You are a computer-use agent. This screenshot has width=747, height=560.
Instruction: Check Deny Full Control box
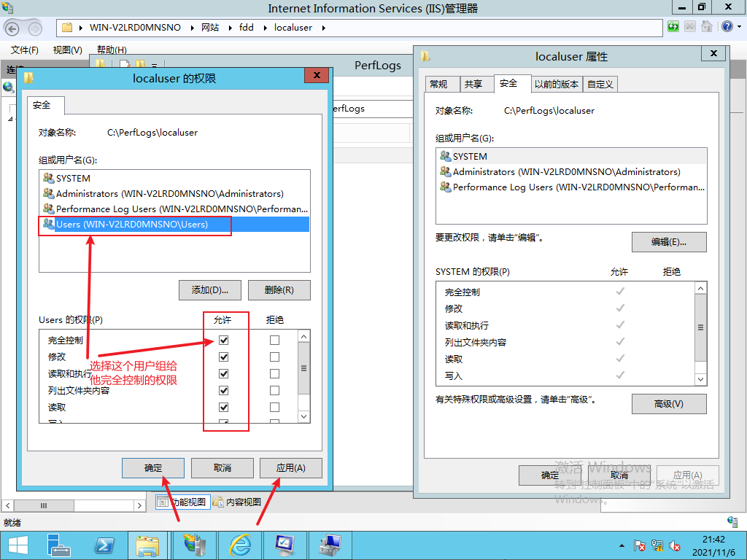pos(274,341)
